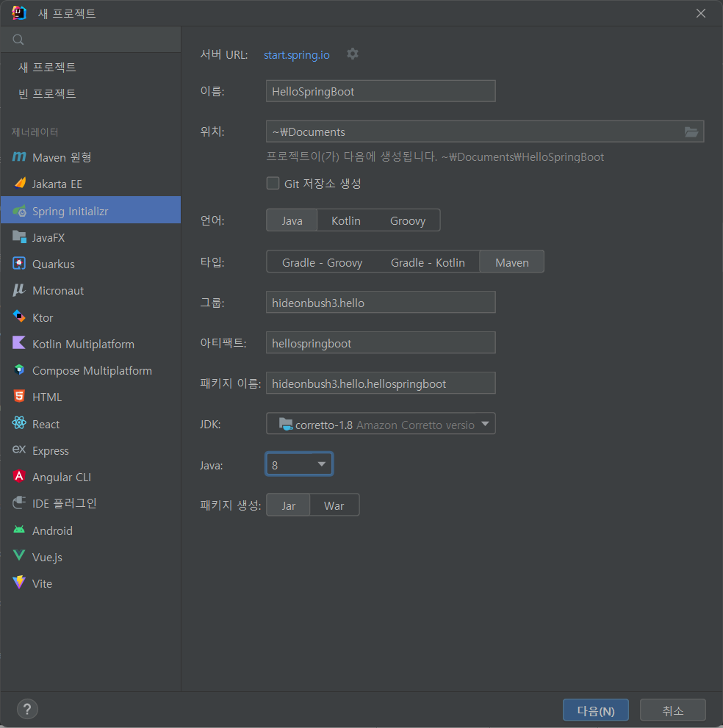
Task: Choose Maven build type
Action: pyautogui.click(x=511, y=262)
